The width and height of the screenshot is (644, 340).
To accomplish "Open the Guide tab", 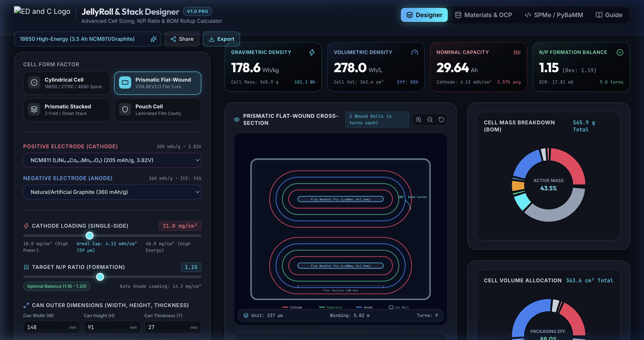I will click(x=609, y=15).
